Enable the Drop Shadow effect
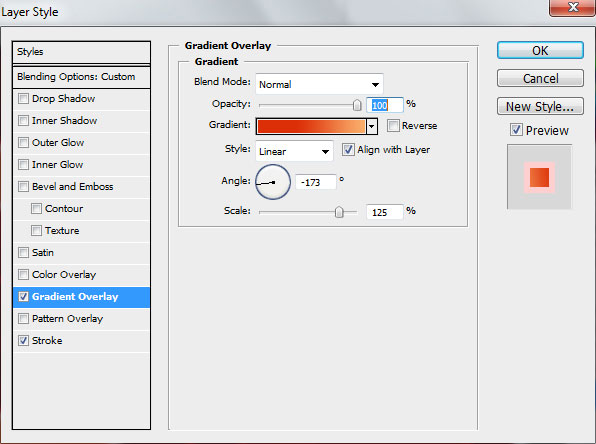 24,98
